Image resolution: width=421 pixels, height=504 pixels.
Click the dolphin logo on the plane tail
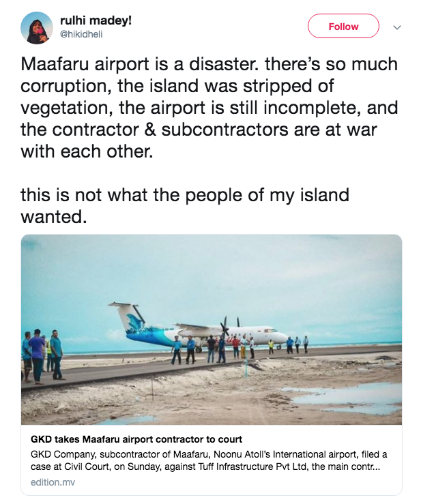tap(136, 320)
